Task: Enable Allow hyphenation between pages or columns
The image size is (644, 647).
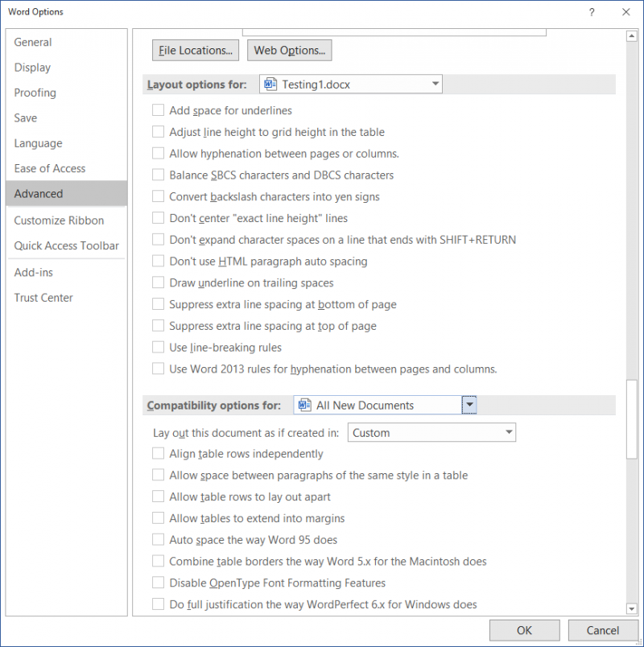Action: pos(159,153)
